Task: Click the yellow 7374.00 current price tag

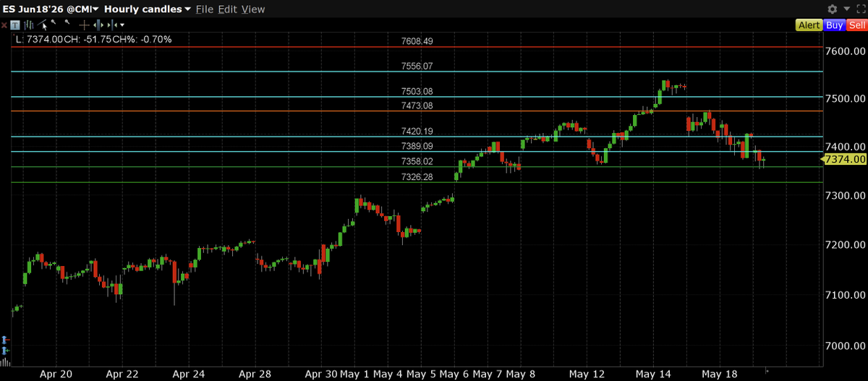Action: point(845,158)
